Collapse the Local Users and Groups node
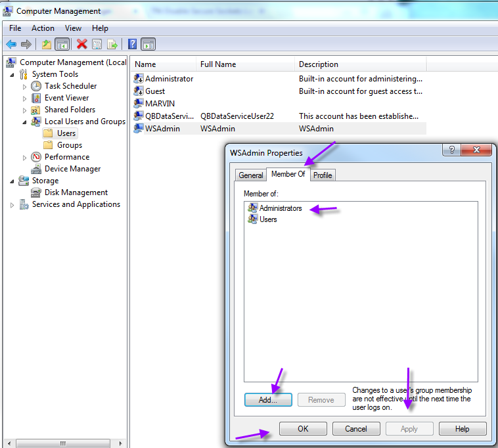 [24, 122]
